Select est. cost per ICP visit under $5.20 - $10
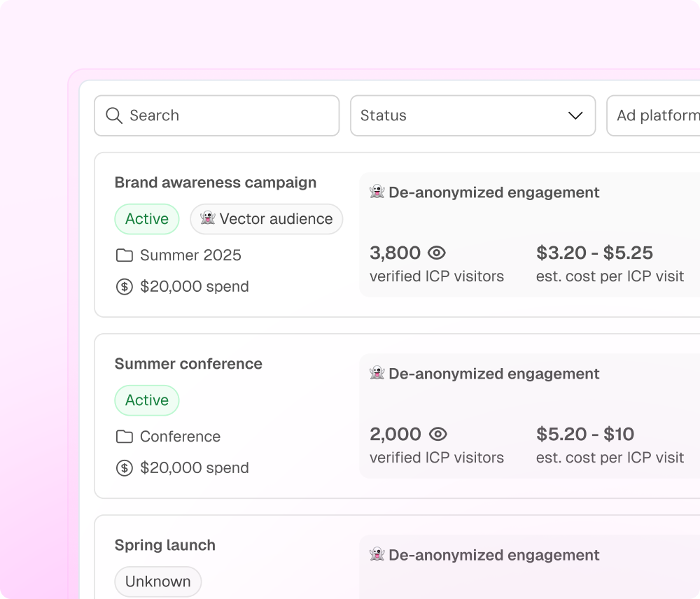The height and width of the screenshot is (599, 700). (x=610, y=458)
